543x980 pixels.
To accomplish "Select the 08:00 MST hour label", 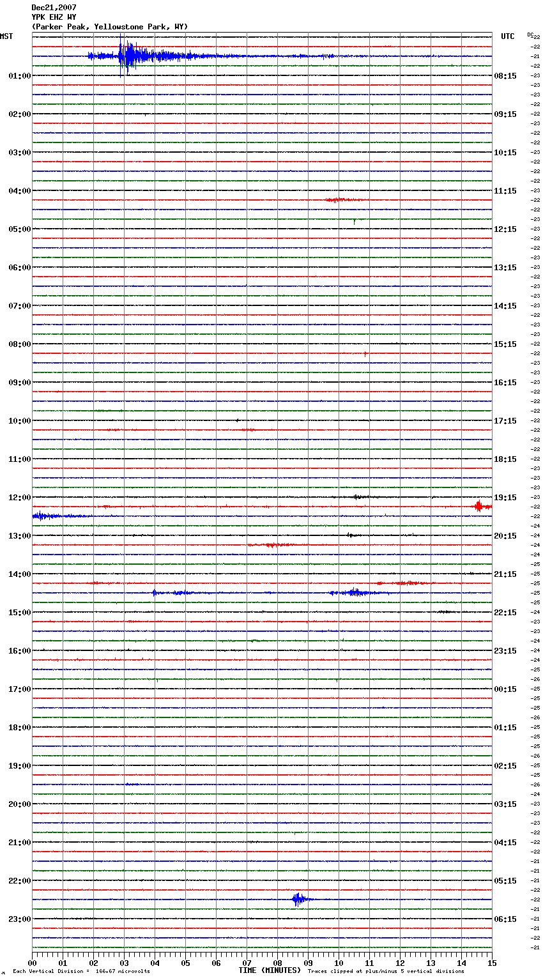I will pyautogui.click(x=20, y=344).
